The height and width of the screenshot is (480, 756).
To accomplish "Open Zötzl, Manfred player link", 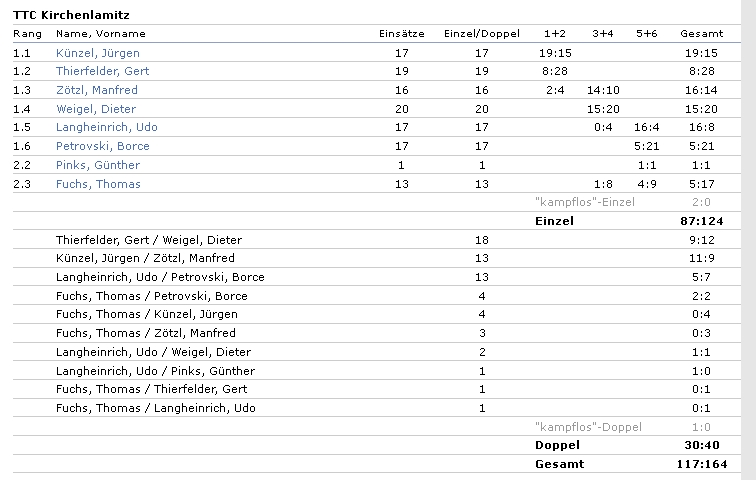I will click(x=97, y=90).
